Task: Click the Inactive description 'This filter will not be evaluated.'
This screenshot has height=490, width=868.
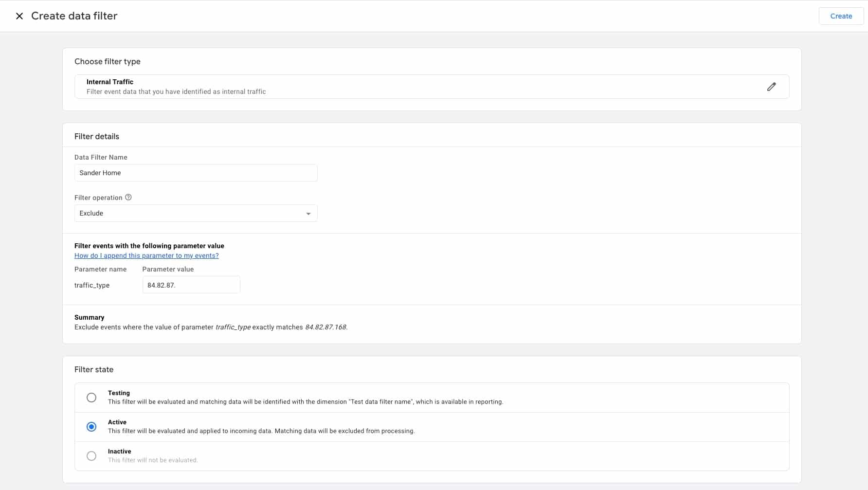Action: (153, 460)
